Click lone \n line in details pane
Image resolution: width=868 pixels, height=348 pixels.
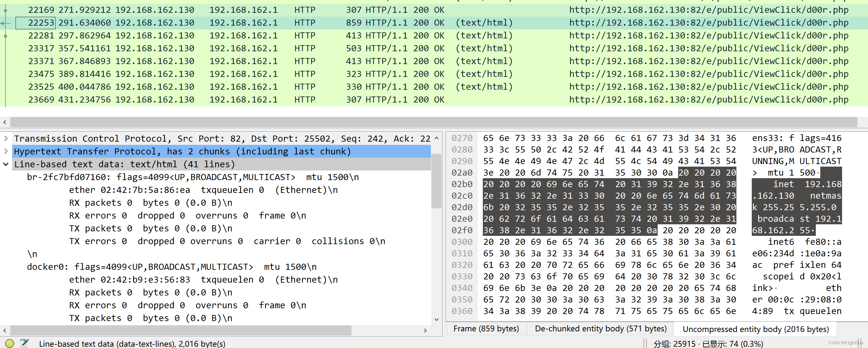[32, 254]
